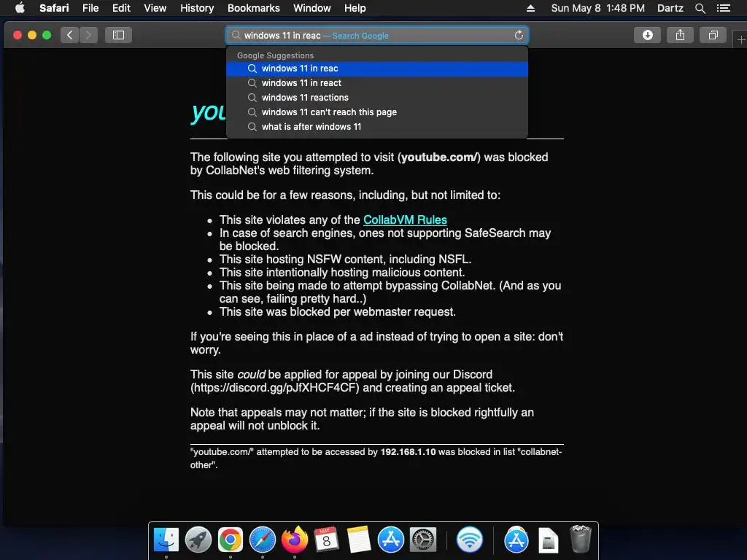This screenshot has height=560, width=747.
Task: Add a new tab with plus button
Action: pyautogui.click(x=741, y=40)
